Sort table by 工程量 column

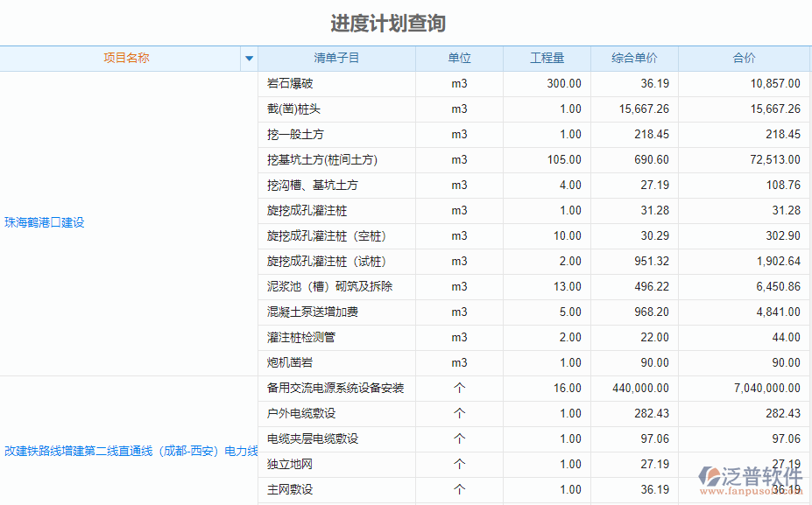[546, 59]
